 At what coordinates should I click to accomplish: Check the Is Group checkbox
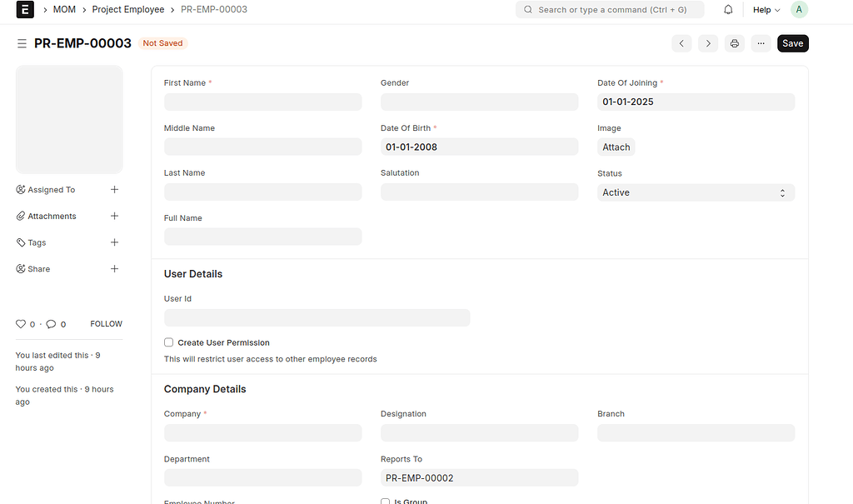(x=386, y=501)
